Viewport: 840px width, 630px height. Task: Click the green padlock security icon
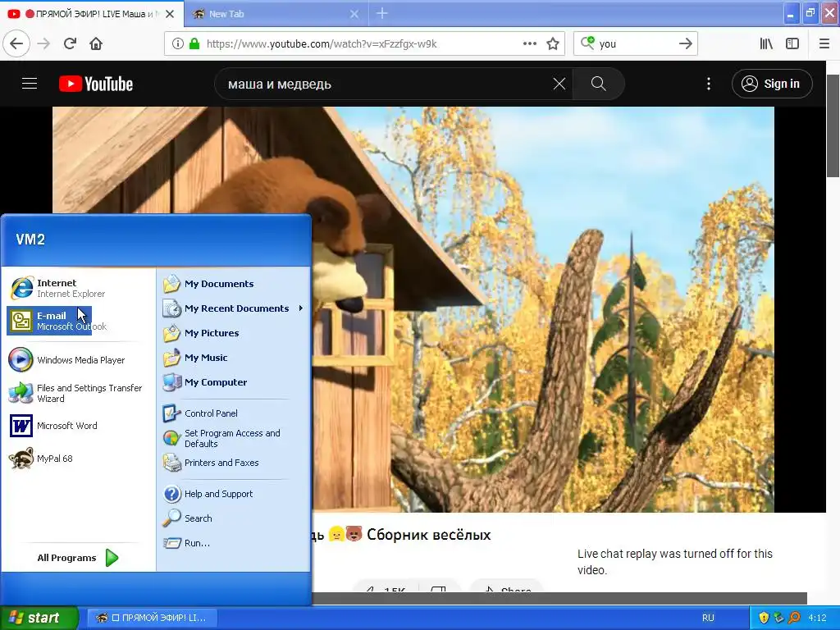coord(194,44)
